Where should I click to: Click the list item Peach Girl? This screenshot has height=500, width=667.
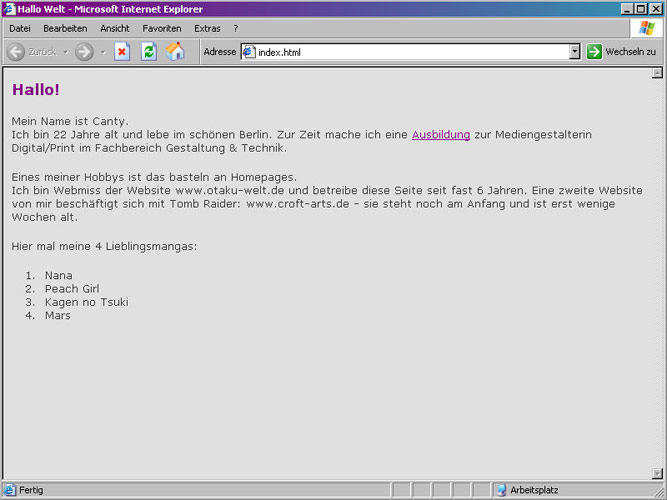pos(72,289)
